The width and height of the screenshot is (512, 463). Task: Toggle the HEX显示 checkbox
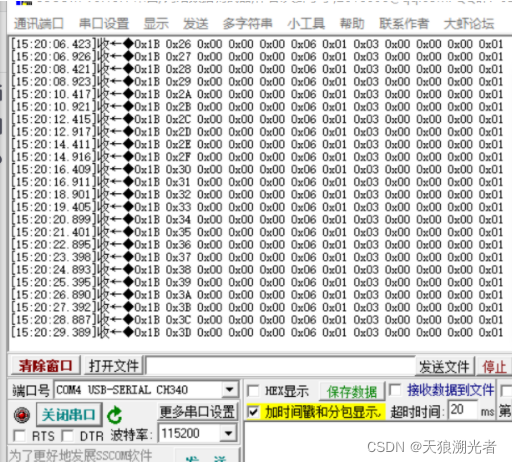(x=253, y=391)
